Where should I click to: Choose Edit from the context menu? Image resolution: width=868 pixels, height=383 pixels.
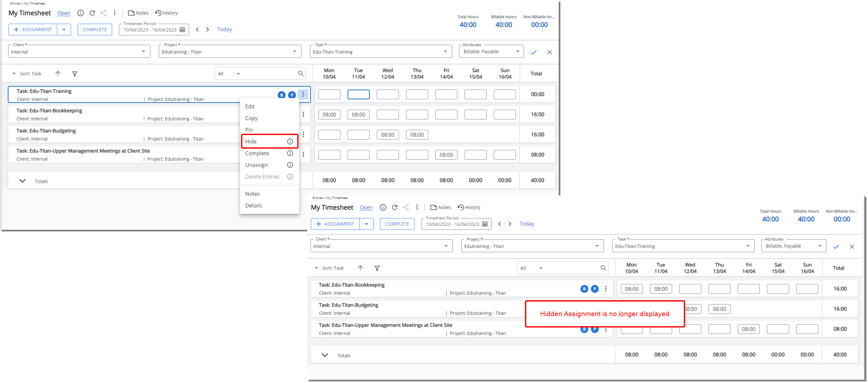(269, 106)
